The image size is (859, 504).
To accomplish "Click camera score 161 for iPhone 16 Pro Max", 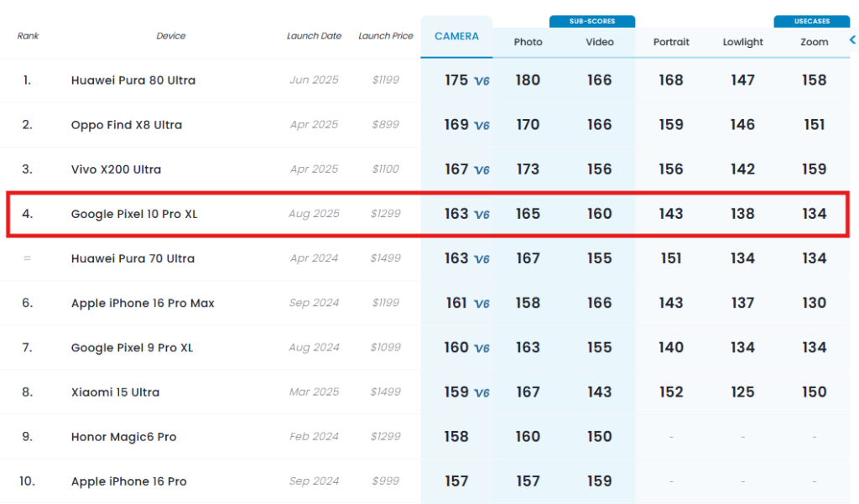I will (456, 303).
